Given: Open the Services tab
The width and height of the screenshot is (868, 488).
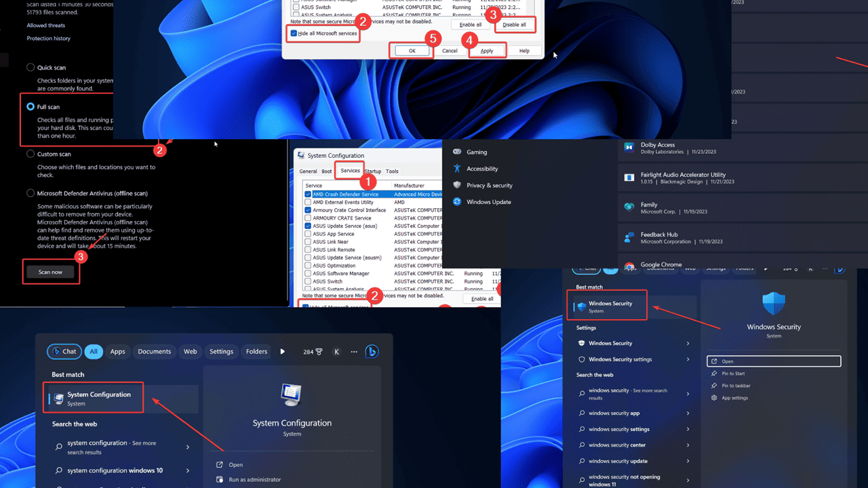Looking at the screenshot, I should pyautogui.click(x=350, y=171).
